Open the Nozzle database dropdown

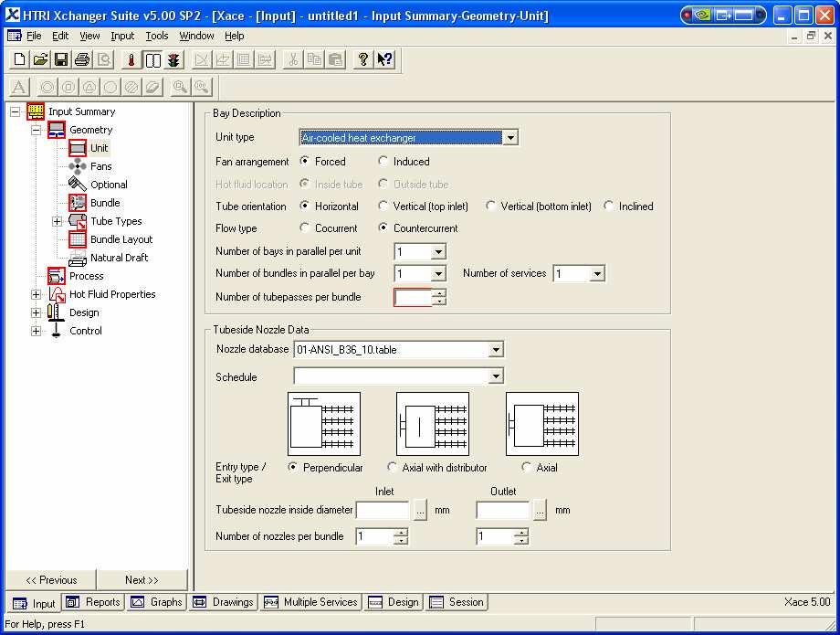[x=496, y=350]
